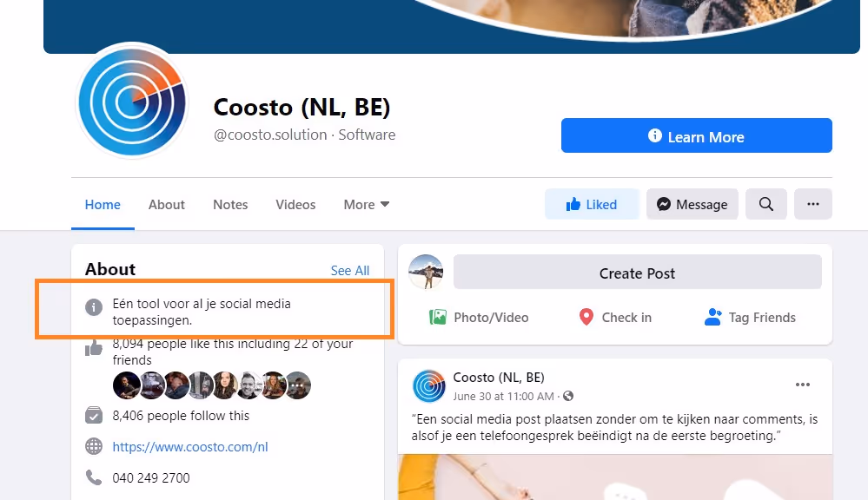The image size is (868, 500).
Task: Click the page cover photo
Action: pos(452,27)
